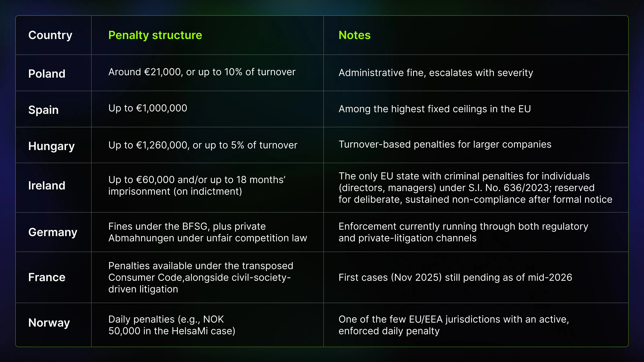This screenshot has width=644, height=362.
Task: Select Ireland's 18 months' imprisonment penalty text
Action: [x=197, y=185]
